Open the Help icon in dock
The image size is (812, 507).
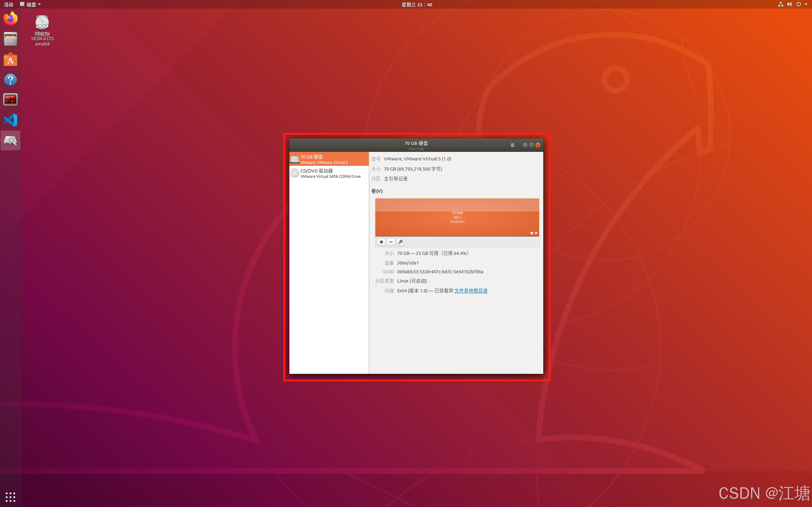click(x=10, y=80)
